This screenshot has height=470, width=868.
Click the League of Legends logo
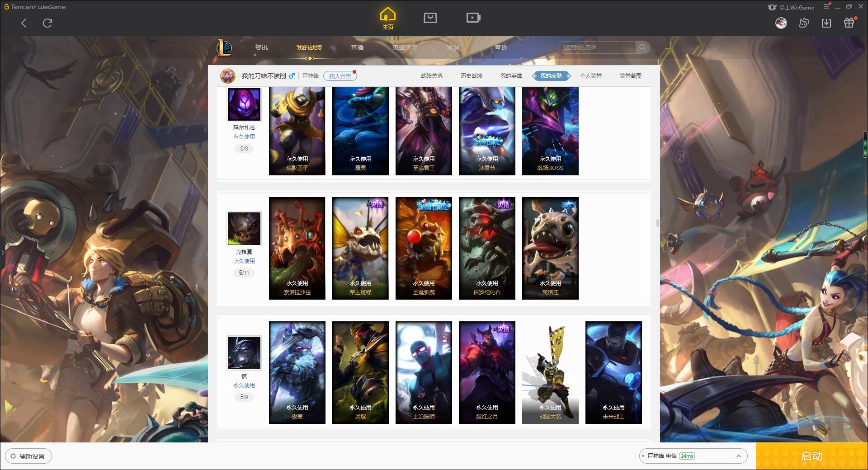point(224,47)
